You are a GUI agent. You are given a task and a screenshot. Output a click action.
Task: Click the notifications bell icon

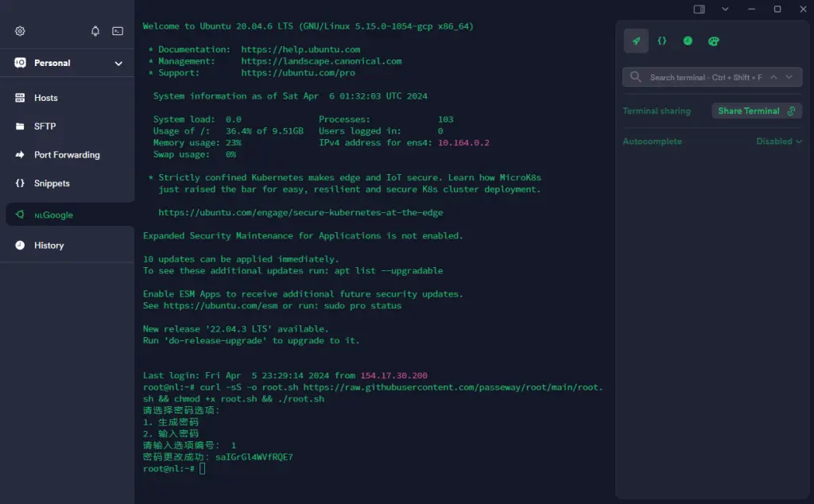point(95,31)
